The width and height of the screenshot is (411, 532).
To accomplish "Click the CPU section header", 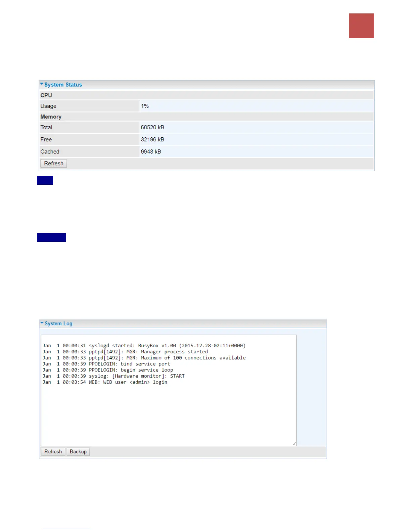I will 207,95.
